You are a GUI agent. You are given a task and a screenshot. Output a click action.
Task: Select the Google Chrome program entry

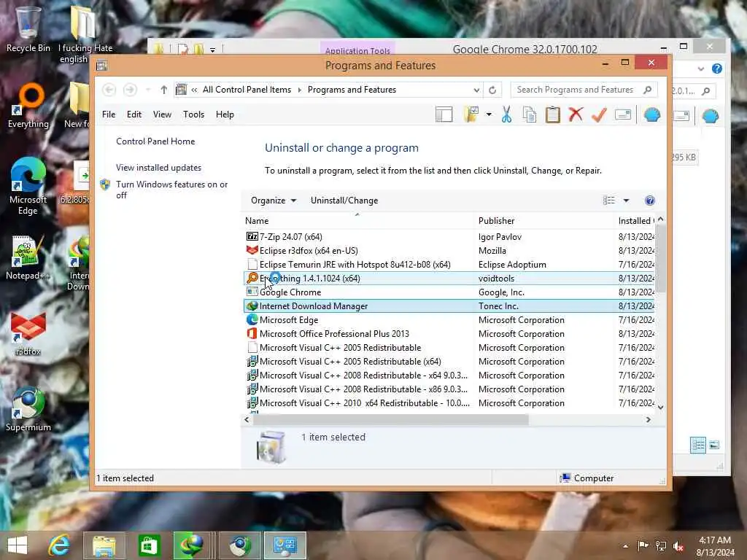tap(449, 292)
